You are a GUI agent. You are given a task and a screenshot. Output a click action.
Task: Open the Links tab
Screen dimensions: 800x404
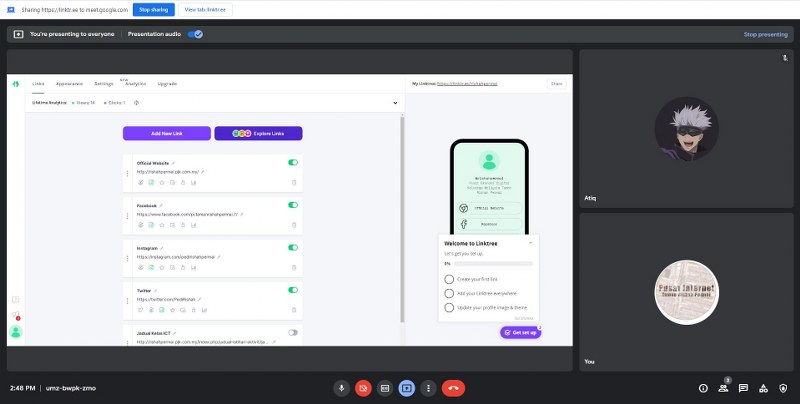(38, 84)
